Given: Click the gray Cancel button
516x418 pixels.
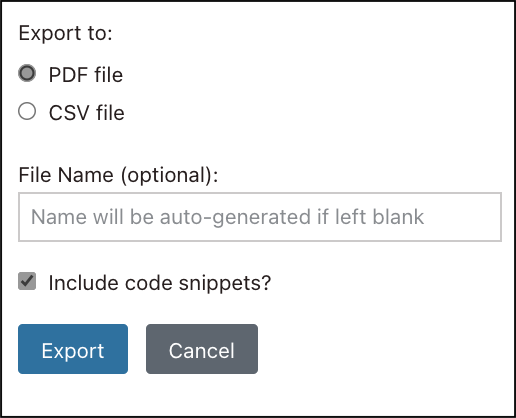Looking at the screenshot, I should pyautogui.click(x=202, y=349).
